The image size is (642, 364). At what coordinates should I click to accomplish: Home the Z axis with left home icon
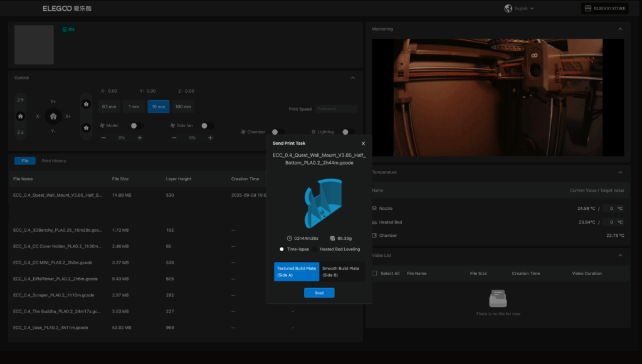pyautogui.click(x=21, y=116)
